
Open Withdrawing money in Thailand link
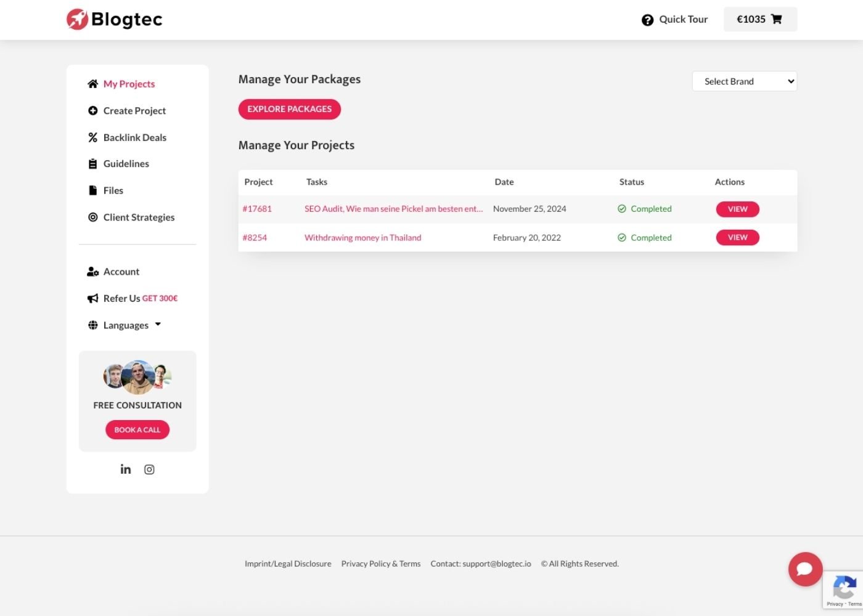[363, 238]
